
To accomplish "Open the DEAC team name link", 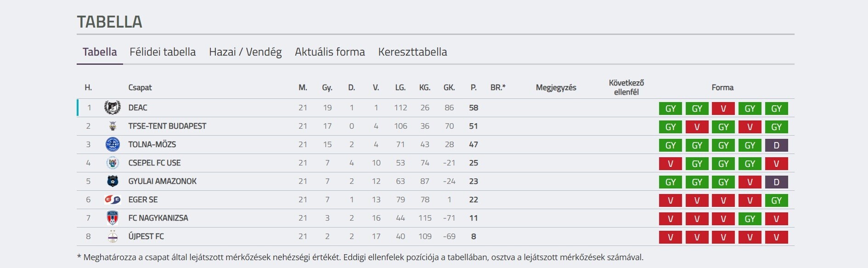I will pyautogui.click(x=138, y=108).
